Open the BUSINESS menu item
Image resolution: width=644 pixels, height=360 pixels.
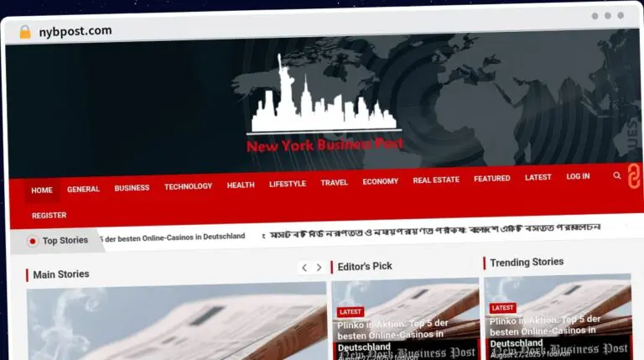tap(132, 188)
